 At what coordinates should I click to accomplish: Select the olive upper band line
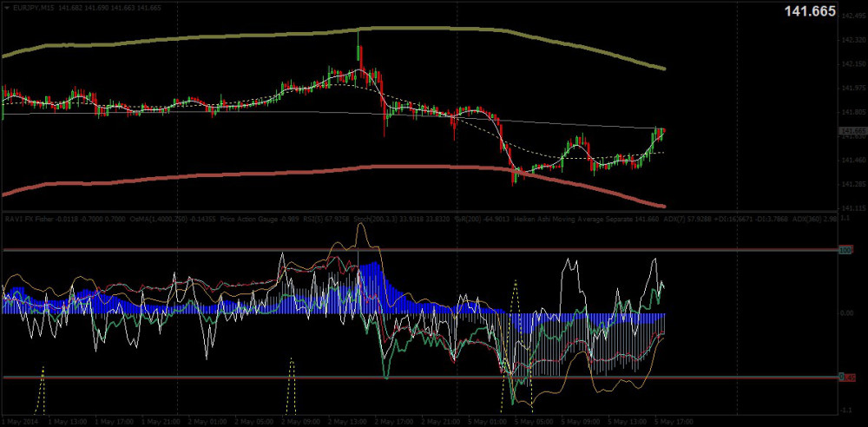(260, 36)
